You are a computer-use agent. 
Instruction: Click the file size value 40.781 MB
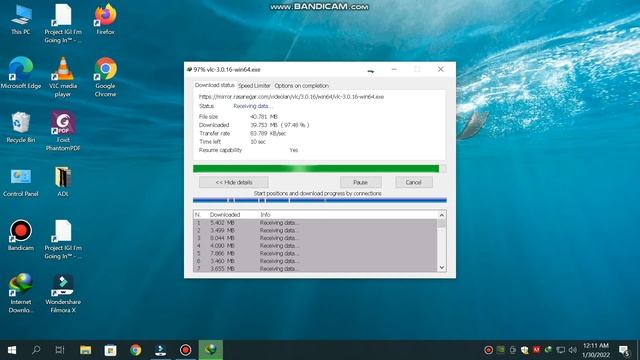[264, 117]
